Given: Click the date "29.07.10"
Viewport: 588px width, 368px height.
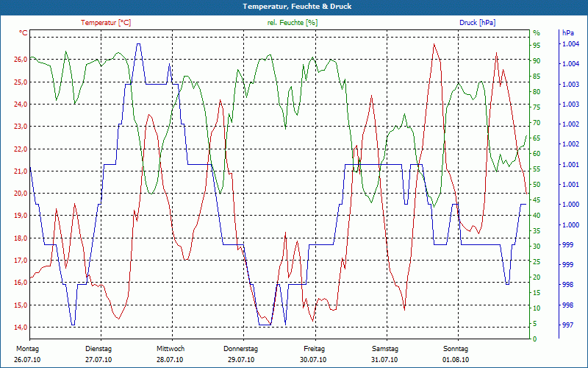Looking at the screenshot, I should click(241, 360).
